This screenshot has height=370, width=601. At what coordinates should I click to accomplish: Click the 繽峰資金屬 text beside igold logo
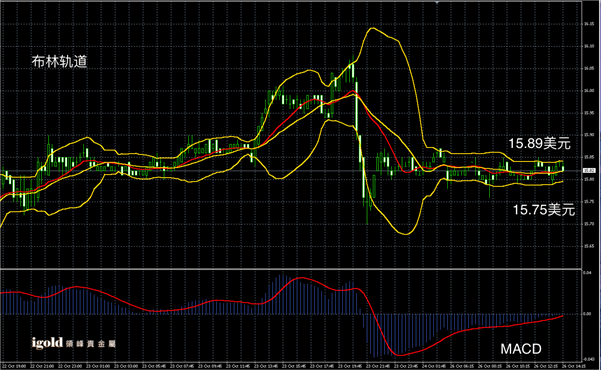pos(90,344)
